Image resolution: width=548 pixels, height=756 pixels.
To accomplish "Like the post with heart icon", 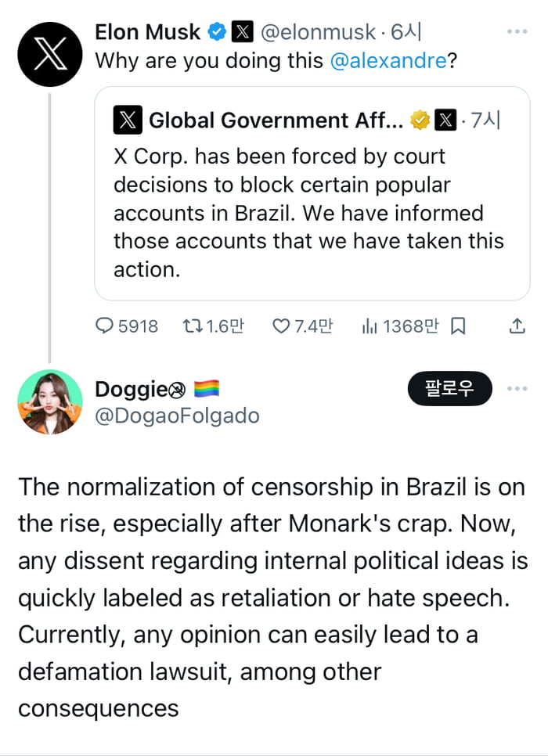I will coord(280,326).
